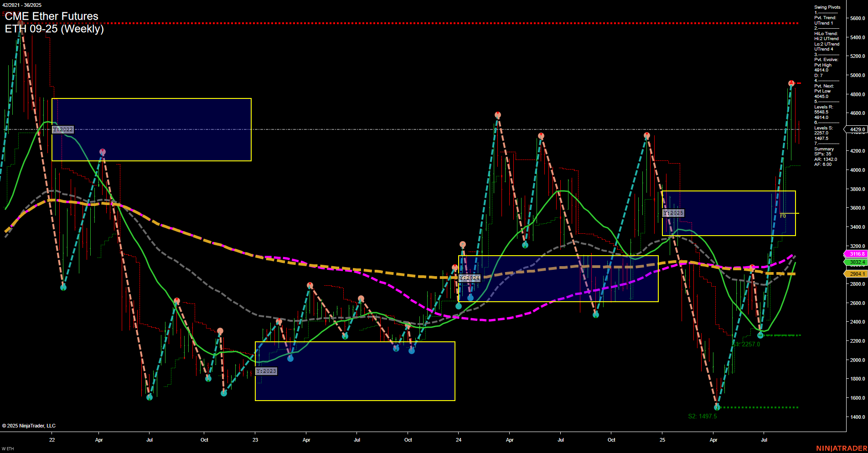The width and height of the screenshot is (868, 453).
Task: Click the smiley-face pivot marker at recent high
Action: point(792,82)
